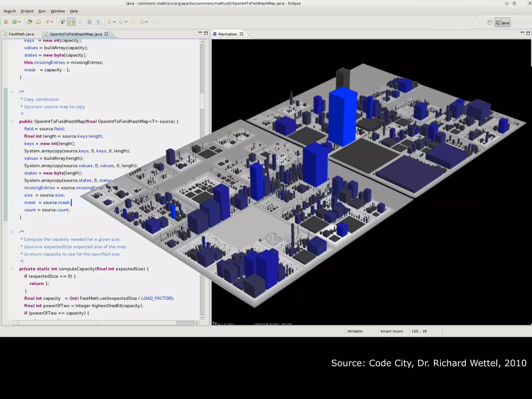The image size is (532, 399).
Task: Click the editor vertical scrollbar down arrow
Action: (x=202, y=317)
